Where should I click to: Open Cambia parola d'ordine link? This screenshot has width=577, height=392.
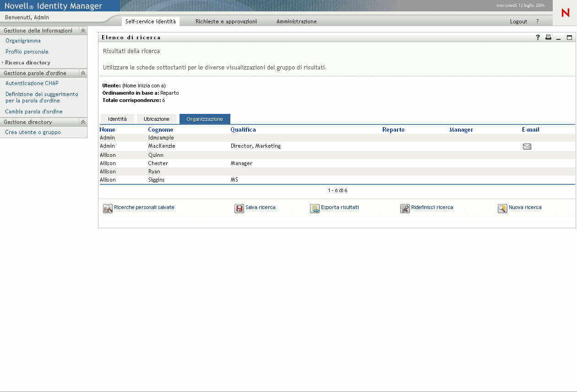click(34, 112)
